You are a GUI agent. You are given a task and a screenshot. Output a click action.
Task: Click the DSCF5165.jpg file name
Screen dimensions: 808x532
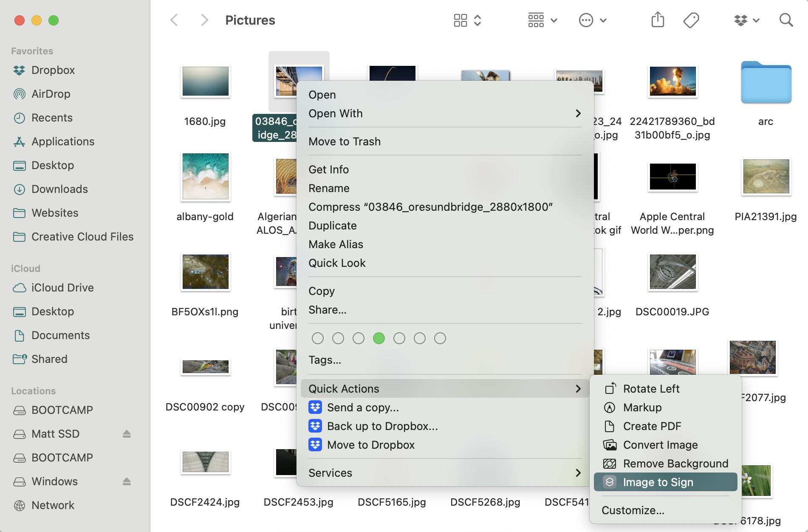[x=392, y=502]
